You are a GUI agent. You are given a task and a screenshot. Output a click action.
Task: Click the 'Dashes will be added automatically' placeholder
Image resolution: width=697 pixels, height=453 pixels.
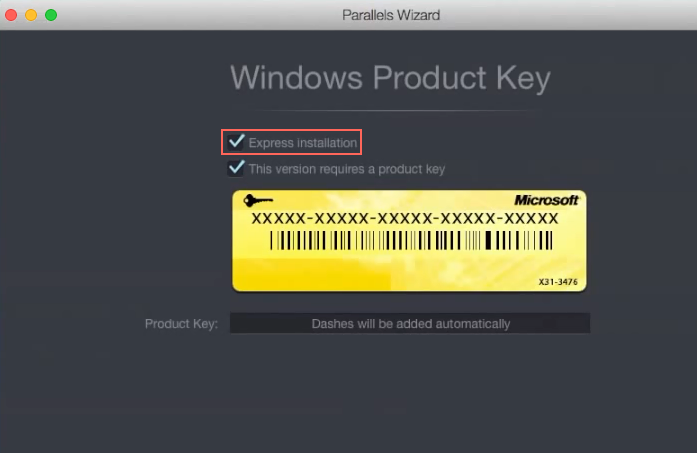(x=410, y=324)
